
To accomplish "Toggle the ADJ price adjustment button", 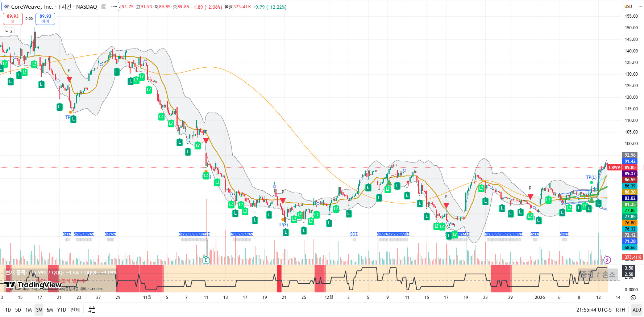I will (637, 310).
